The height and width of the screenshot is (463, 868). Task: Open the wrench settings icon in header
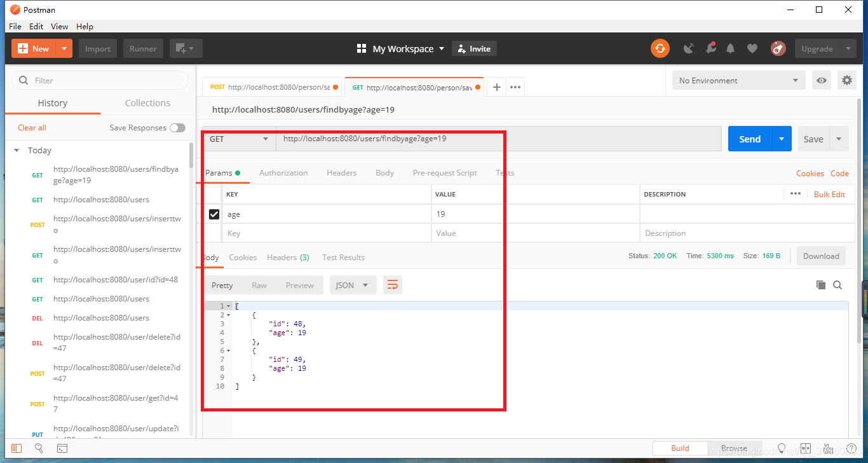[710, 48]
